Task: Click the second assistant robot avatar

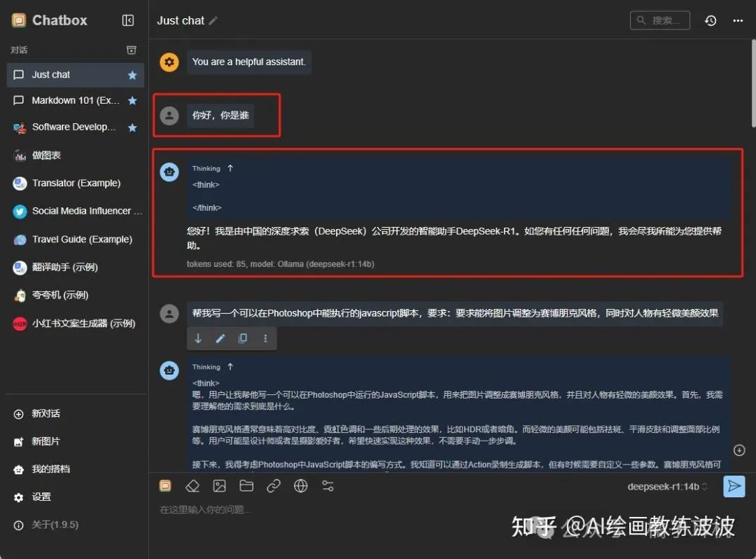Action: [169, 371]
